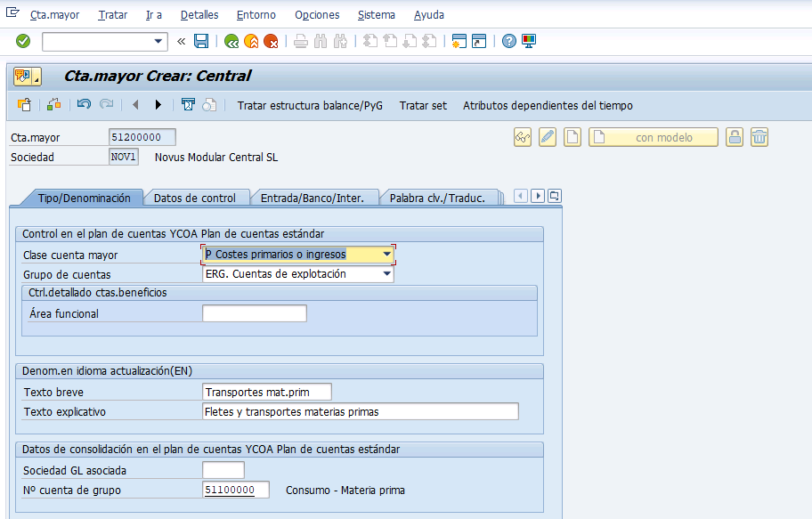The image size is (812, 519).
Task: Block account using the padlock icon
Action: point(735,137)
